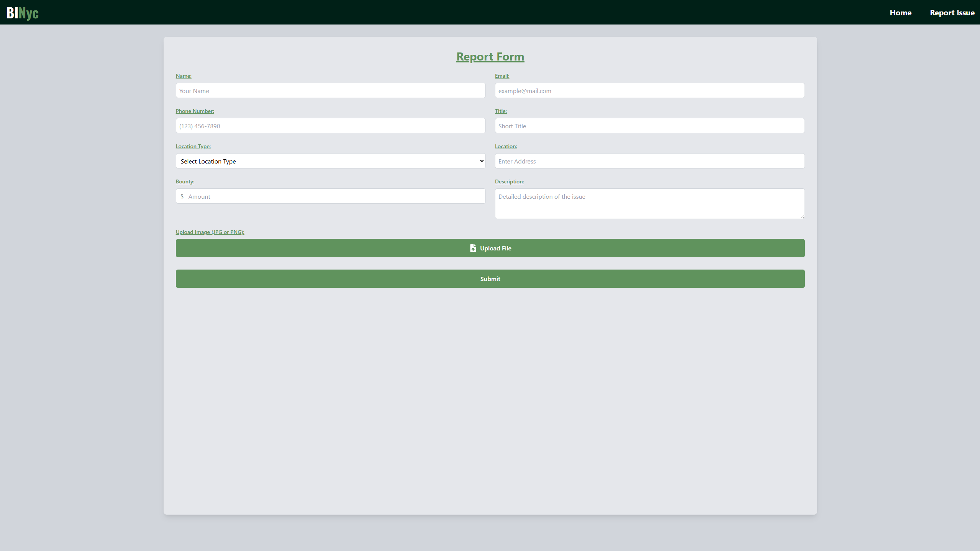Screen dimensions: 980x551
Task: Click into the Short Title field
Action: click(x=649, y=126)
